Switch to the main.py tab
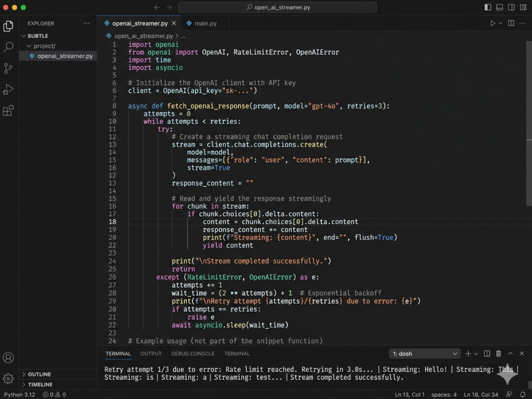This screenshot has height=399, width=532. (205, 23)
